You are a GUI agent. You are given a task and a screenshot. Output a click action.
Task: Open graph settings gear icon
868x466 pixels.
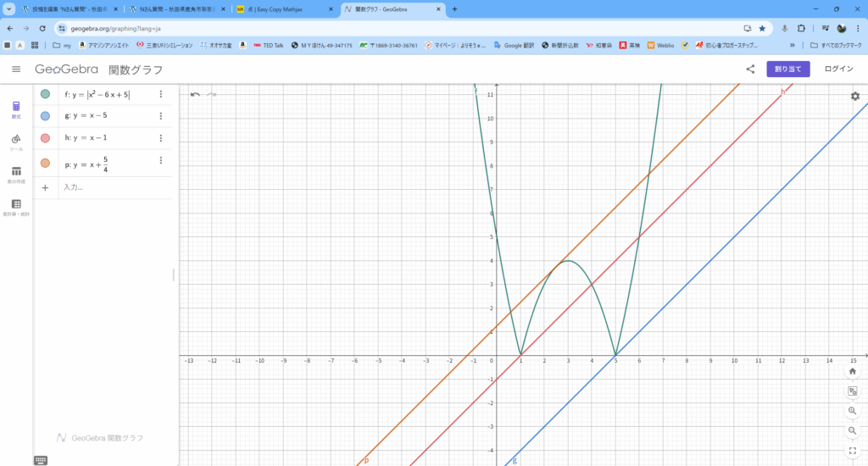(x=855, y=97)
